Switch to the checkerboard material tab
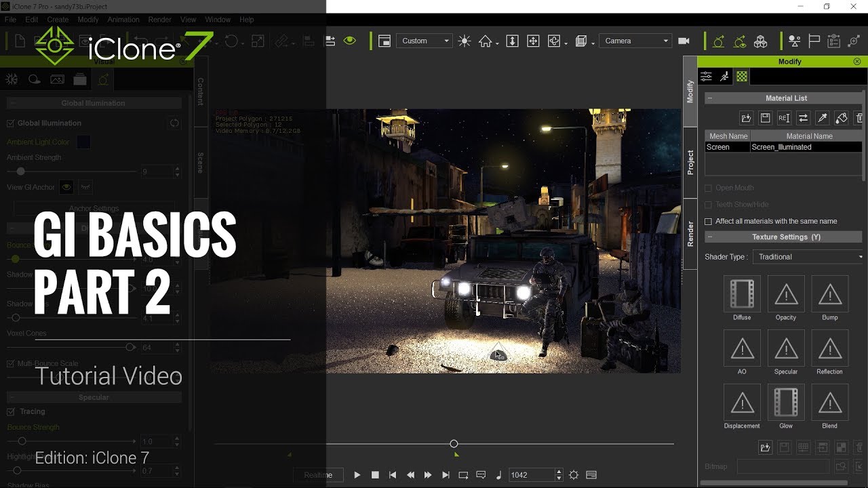The height and width of the screenshot is (488, 868). tap(742, 77)
